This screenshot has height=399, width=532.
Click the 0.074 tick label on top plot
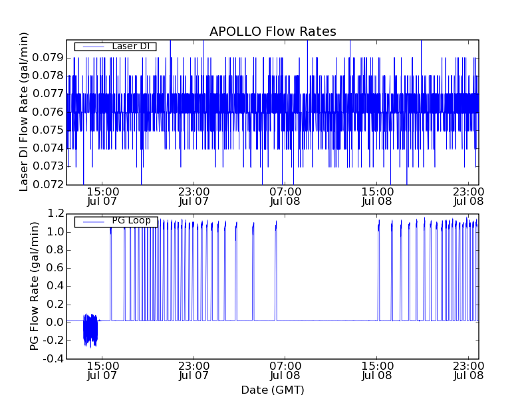point(48,148)
